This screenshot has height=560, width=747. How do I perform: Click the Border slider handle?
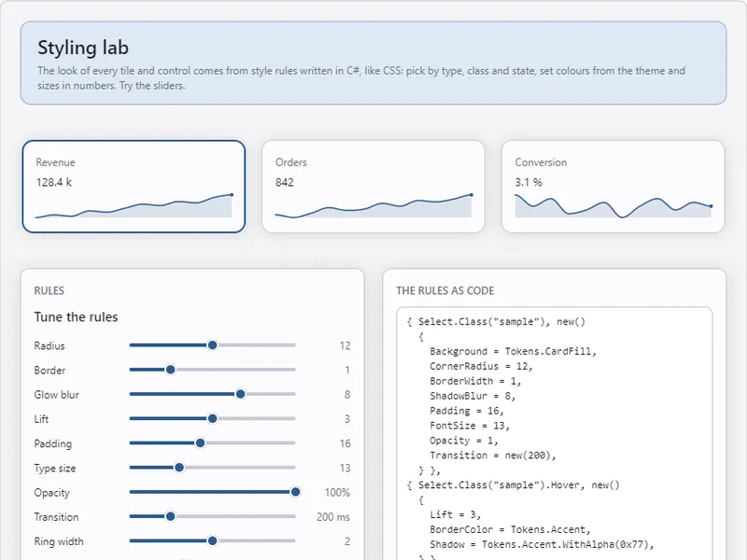(170, 370)
